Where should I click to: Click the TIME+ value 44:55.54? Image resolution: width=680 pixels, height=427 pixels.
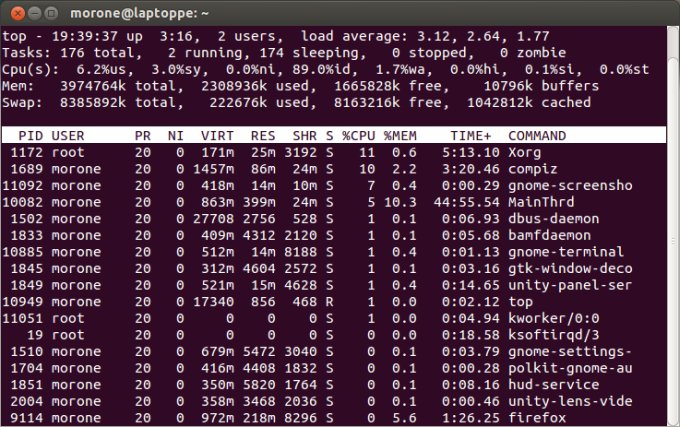coord(467,202)
